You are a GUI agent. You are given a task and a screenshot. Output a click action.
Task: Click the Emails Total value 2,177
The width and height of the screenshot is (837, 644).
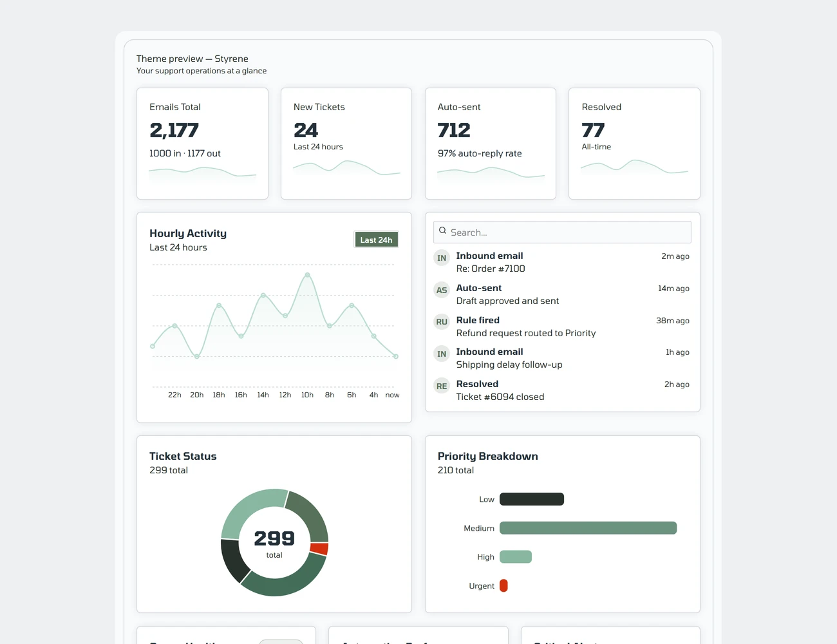[174, 131]
